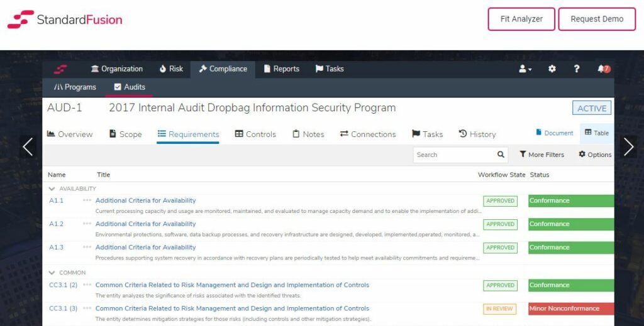Open the Risk menu
Image resolution: width=644 pixels, height=326 pixels.
[171, 69]
